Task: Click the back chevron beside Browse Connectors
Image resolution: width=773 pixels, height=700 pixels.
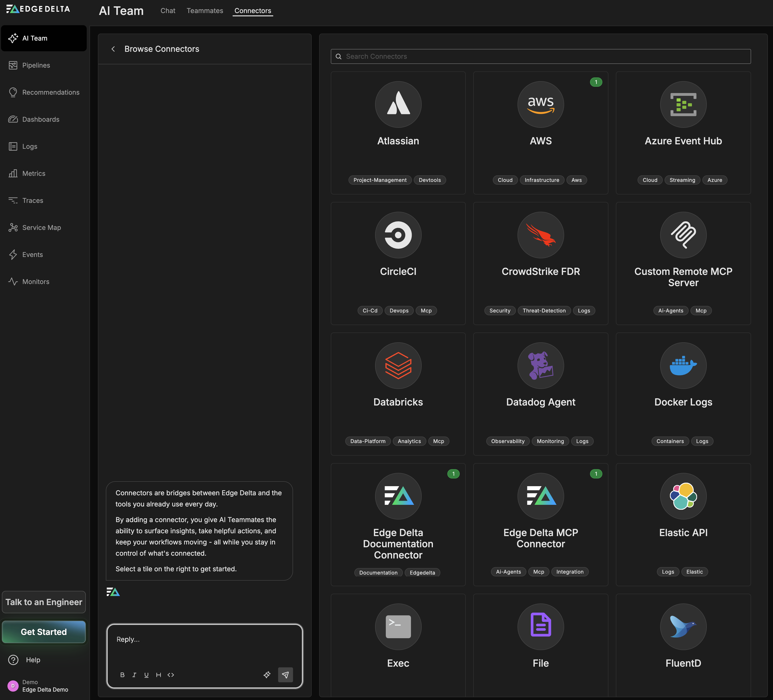Action: coord(113,49)
